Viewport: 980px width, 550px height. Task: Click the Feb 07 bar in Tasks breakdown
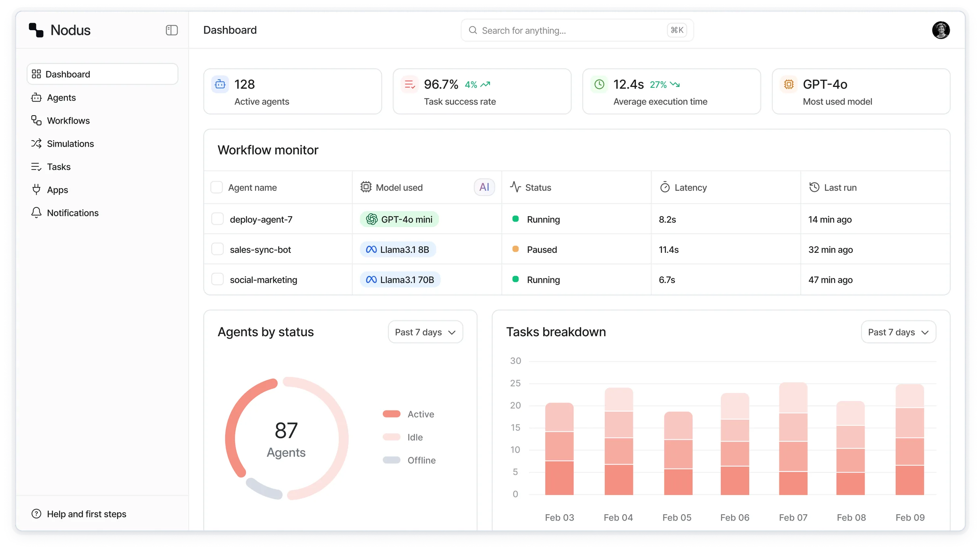coord(793,438)
